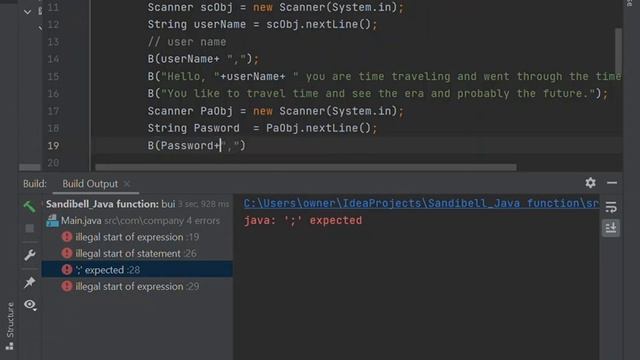
Task: Click 'String Pasword' declaration on line 18
Action: (193, 128)
